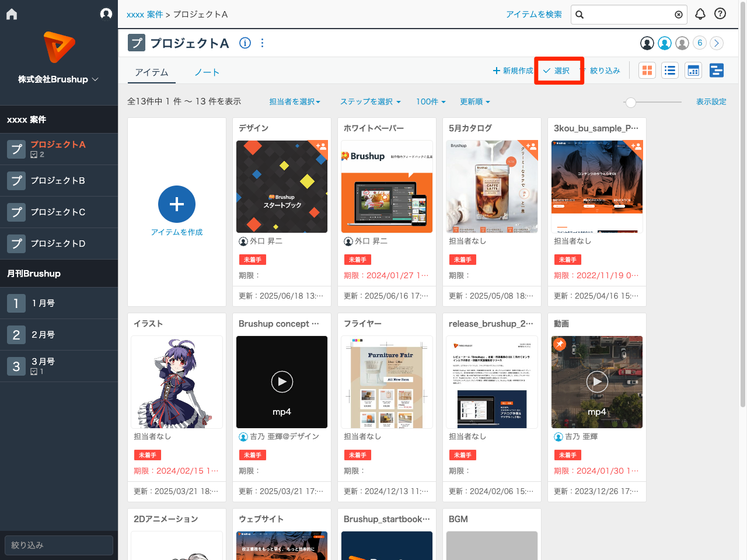
Task: Click add-assignee icon on デザイン thumbnail
Action: pyautogui.click(x=320, y=147)
